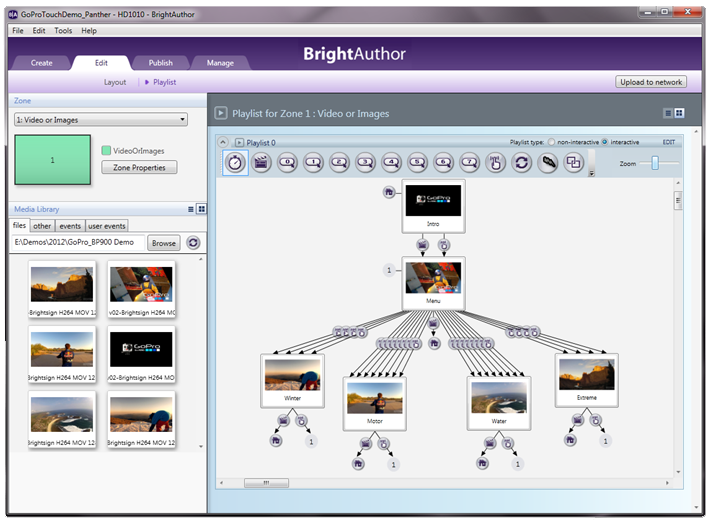Click the circular arrows event icon in toolbar

point(521,163)
